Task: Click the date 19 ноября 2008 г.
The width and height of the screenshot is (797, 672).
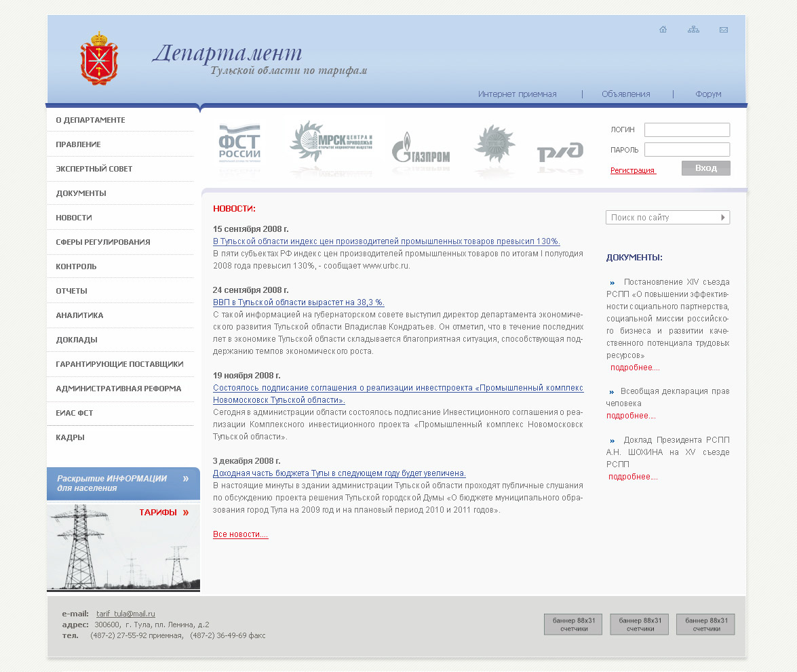Action: 246,376
